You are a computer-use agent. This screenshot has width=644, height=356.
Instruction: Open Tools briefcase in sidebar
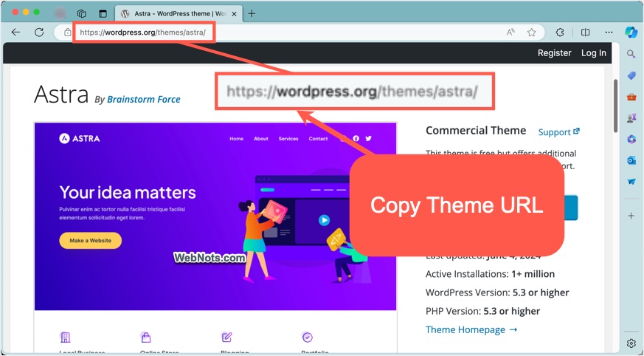[631, 97]
